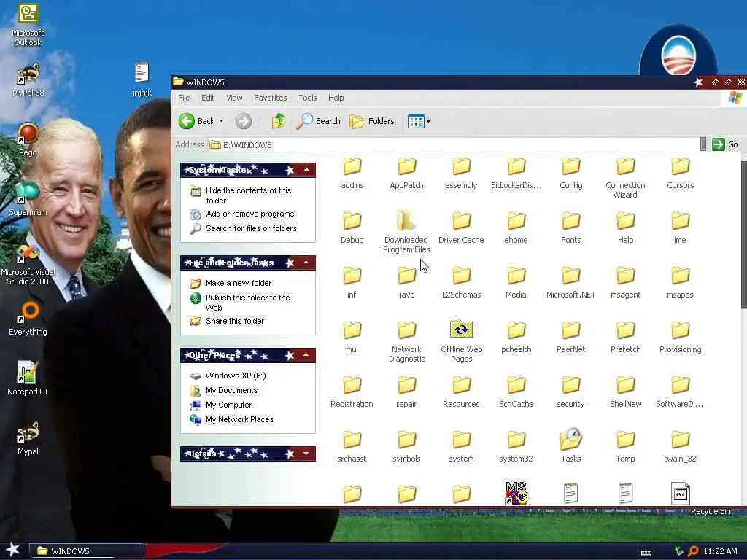
Task: Click the address bar showing E:\WINDOWS
Action: point(454,145)
